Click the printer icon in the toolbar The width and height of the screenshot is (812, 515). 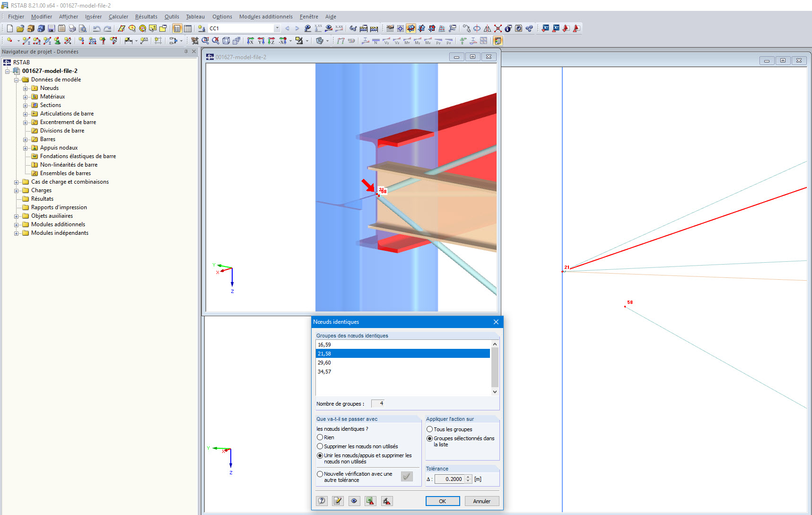(x=72, y=28)
